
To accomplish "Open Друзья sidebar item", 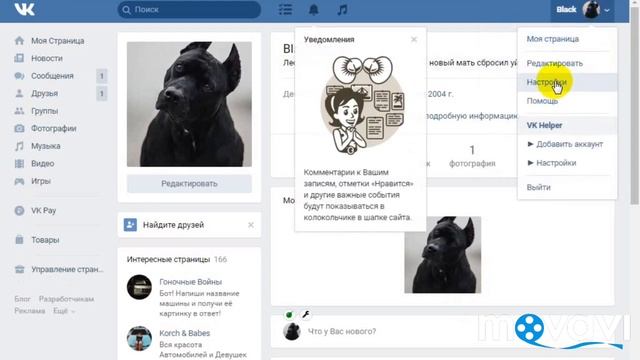I will [x=44, y=93].
